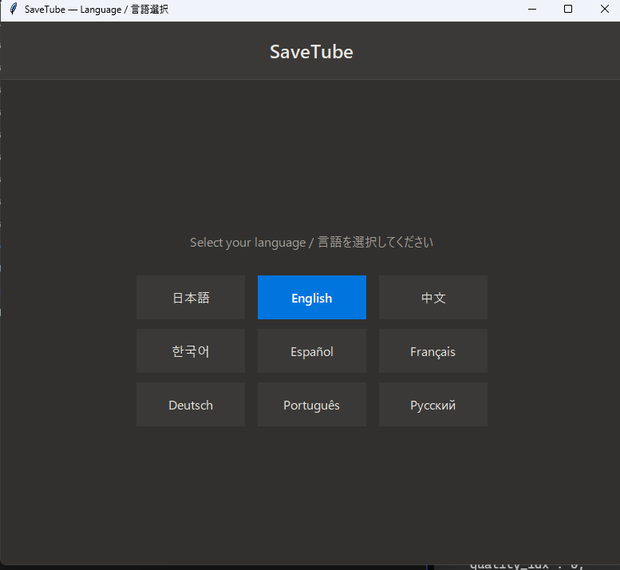Click the SaveTube header title
This screenshot has width=620, height=570.
(x=312, y=52)
